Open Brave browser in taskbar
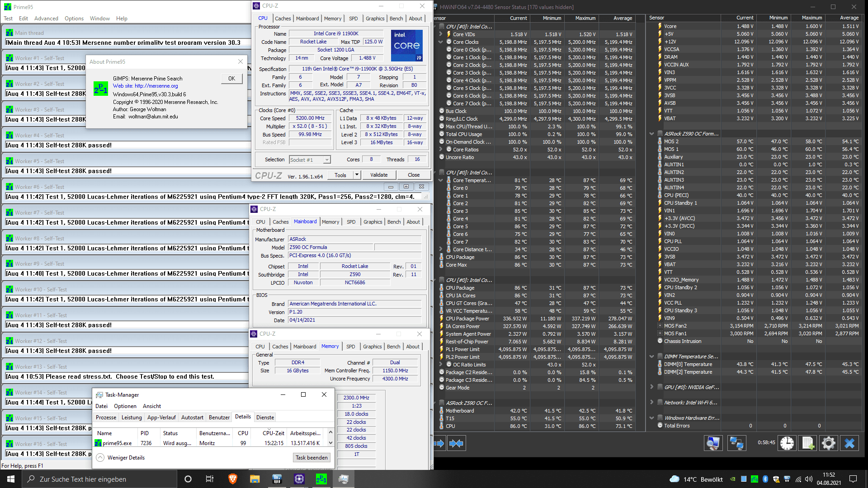 233,479
